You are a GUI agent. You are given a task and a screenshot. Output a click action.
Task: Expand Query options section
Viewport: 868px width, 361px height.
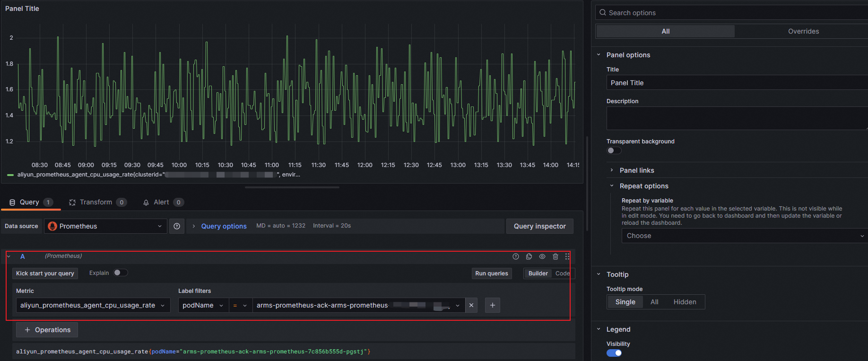(x=194, y=226)
